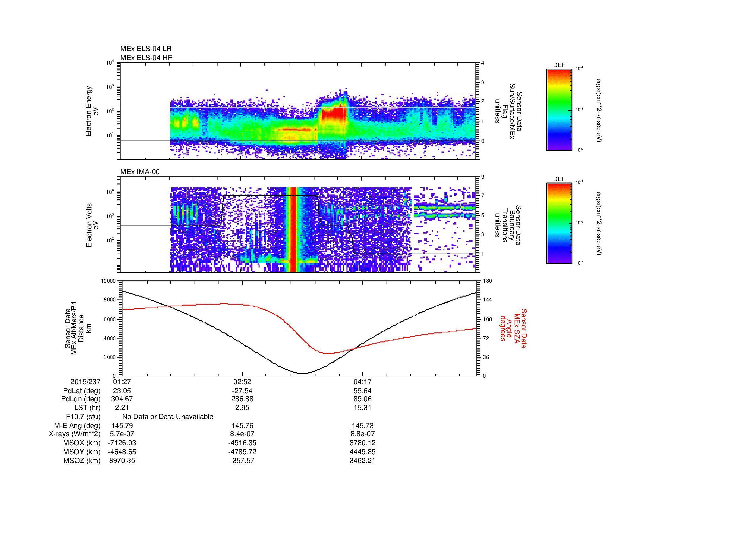Click X-rays value '5.7e-07'
This screenshot has height=534, width=756.
(122, 434)
